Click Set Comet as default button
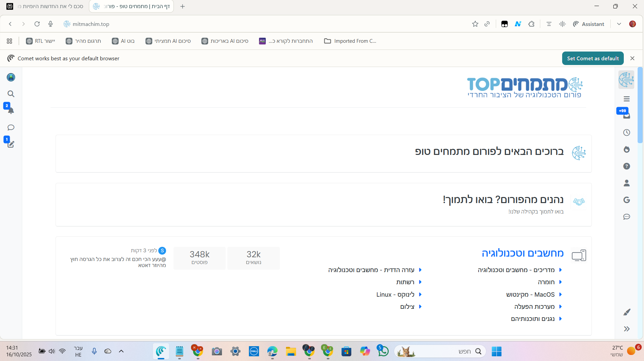644x361 pixels. point(592,58)
